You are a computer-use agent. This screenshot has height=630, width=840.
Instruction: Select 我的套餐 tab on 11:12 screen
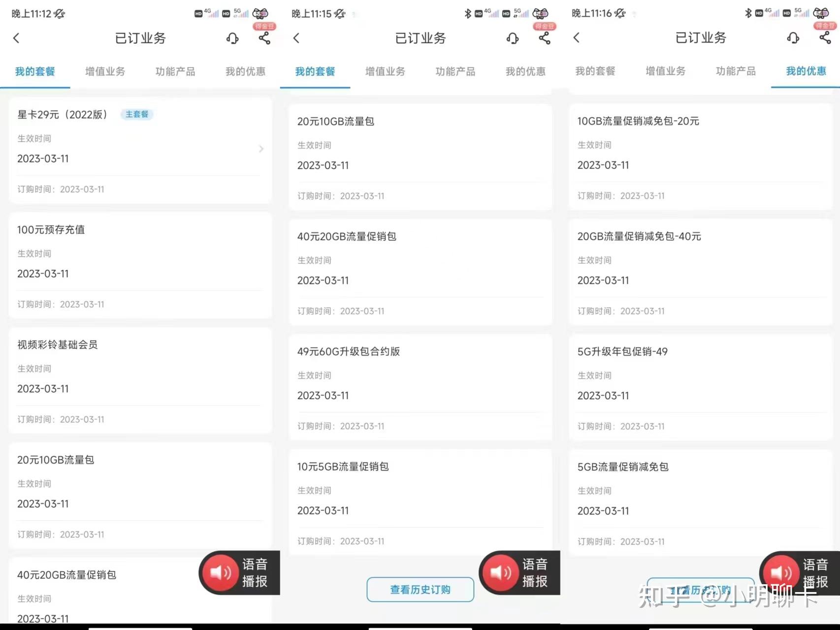coord(35,71)
